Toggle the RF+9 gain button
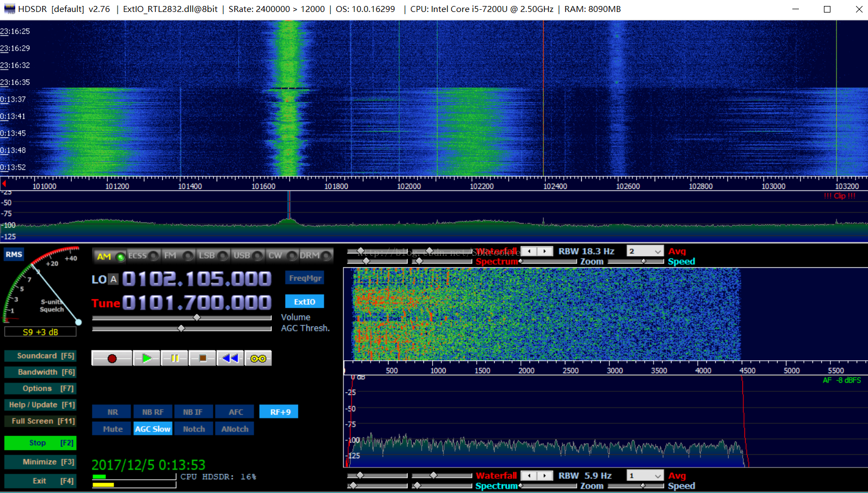 (x=279, y=412)
